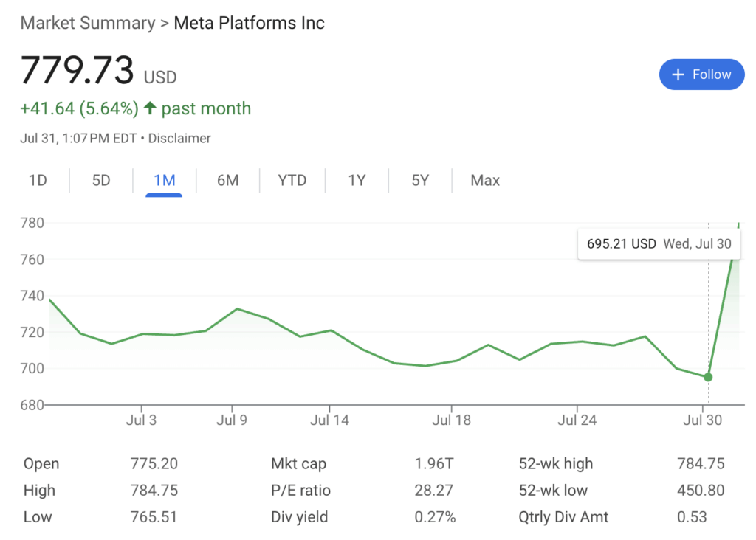
Task: Click the Jul 3 axis label
Action: [x=141, y=420]
